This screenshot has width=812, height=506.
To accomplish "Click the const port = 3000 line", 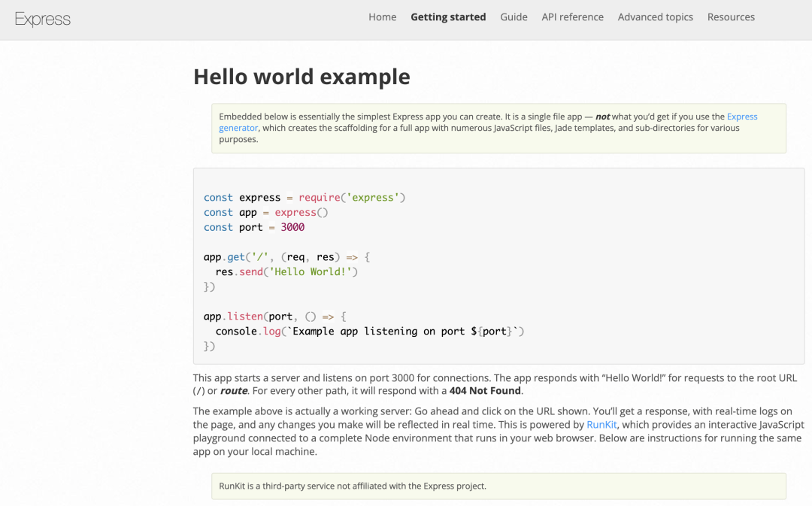I will 253,227.
